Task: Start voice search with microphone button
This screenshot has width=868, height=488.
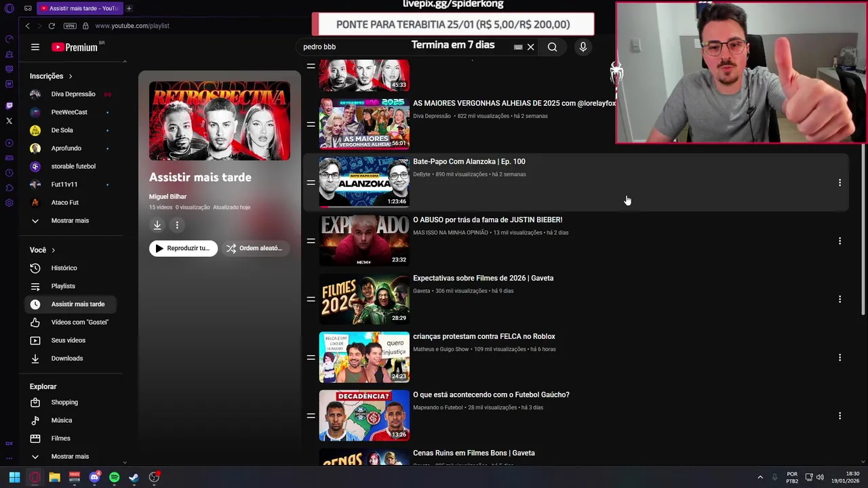Action: click(x=583, y=47)
